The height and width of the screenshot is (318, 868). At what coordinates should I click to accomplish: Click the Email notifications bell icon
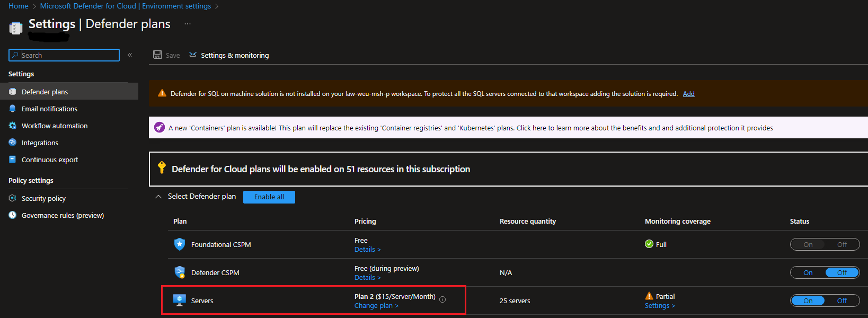click(13, 109)
